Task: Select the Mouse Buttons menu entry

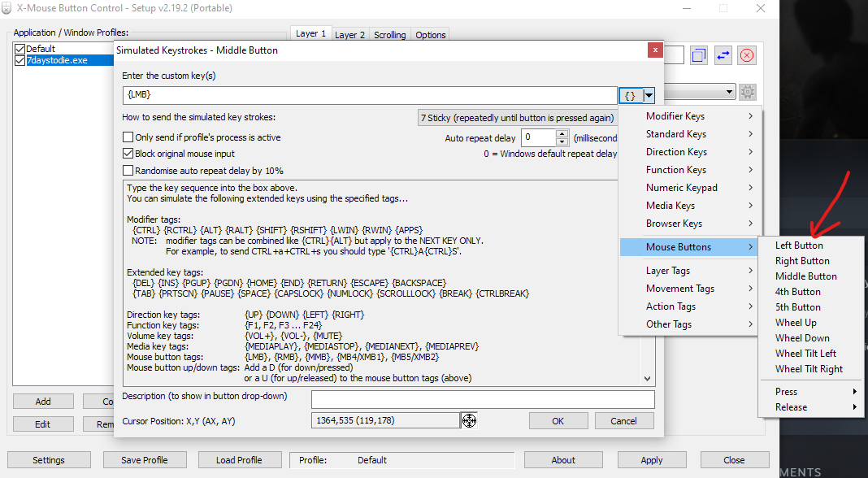Action: coord(691,247)
